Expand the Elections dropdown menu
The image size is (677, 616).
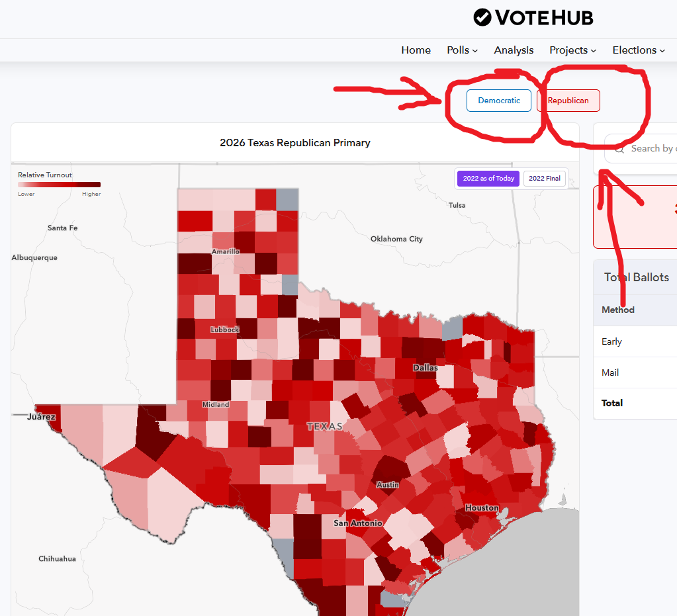pyautogui.click(x=638, y=50)
